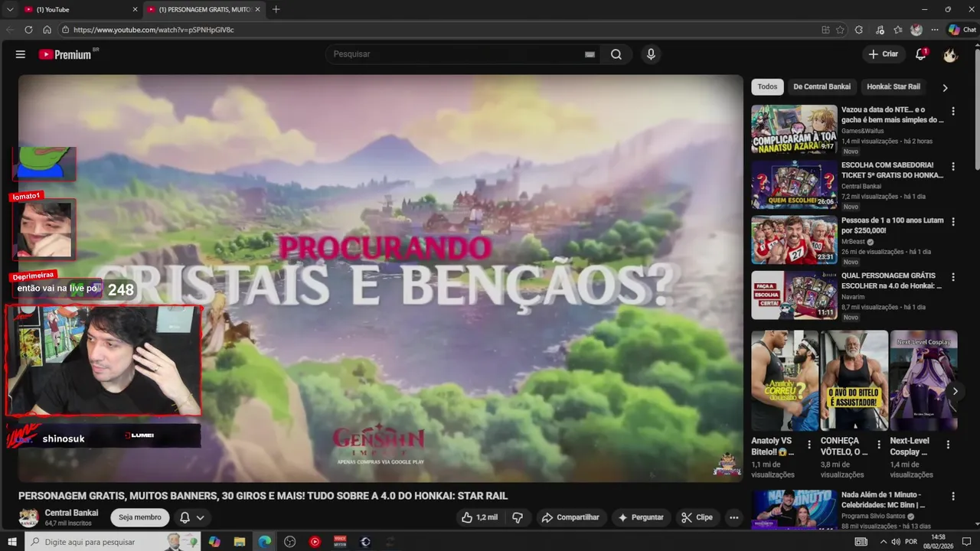Open Next-Level Cosplay short thumbnail
This screenshot has width=980, height=551.
(x=923, y=380)
